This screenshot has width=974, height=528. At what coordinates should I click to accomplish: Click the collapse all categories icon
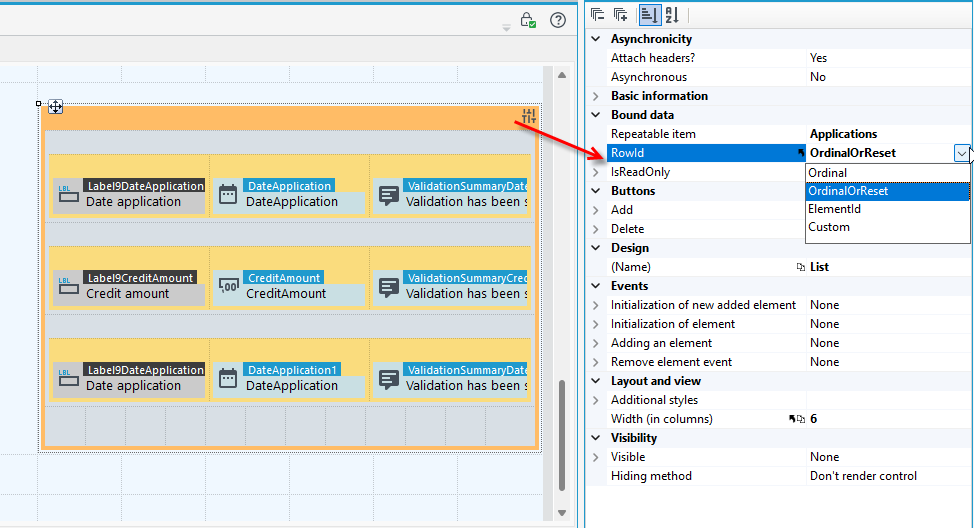pos(598,14)
